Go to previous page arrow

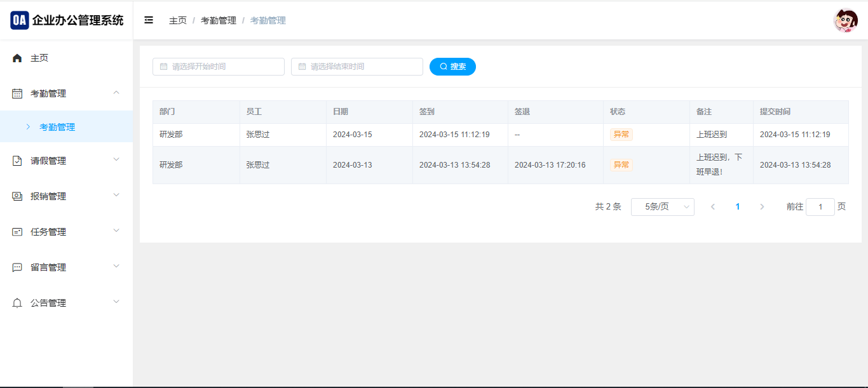[713, 207]
